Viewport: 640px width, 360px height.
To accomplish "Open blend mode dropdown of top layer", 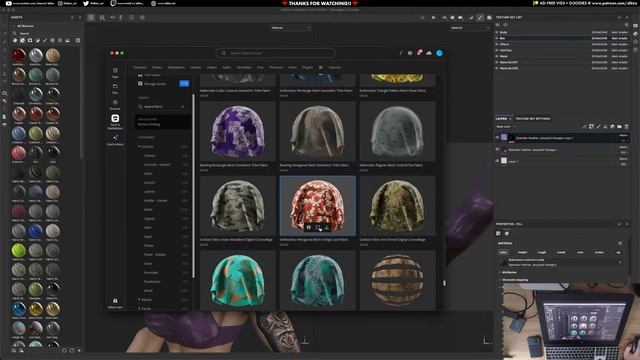I will point(623,135).
